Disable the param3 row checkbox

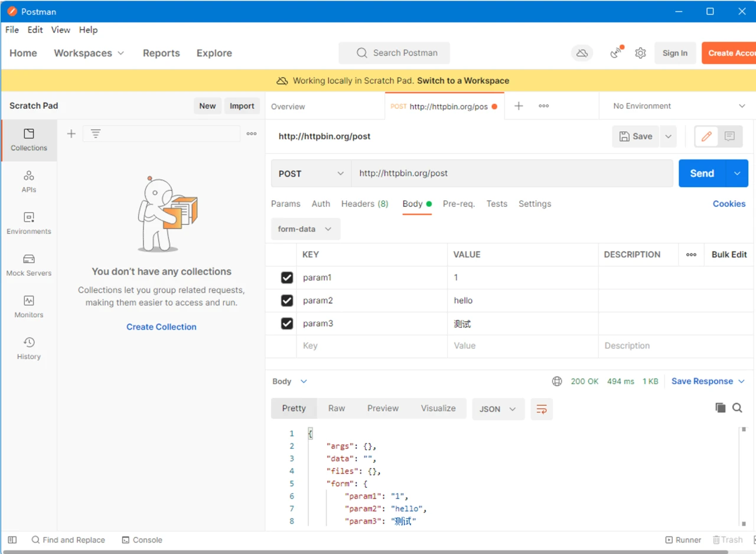tap(287, 324)
